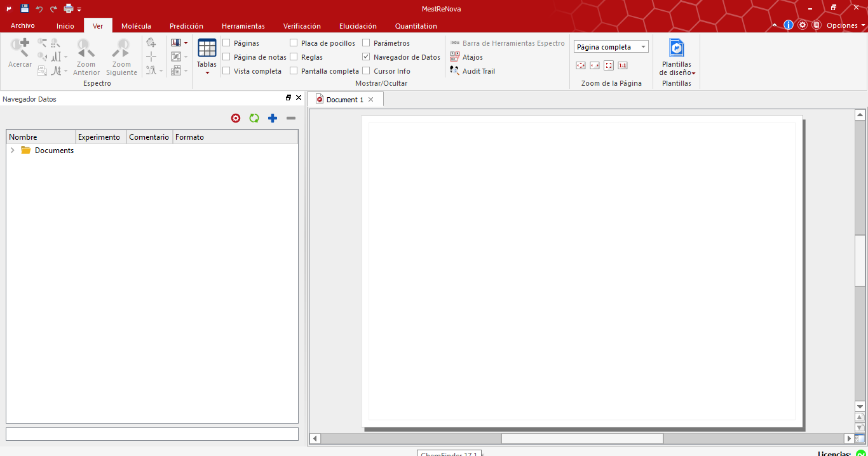Click the green refresh icon in data browser
The width and height of the screenshot is (868, 456).
[x=254, y=118]
